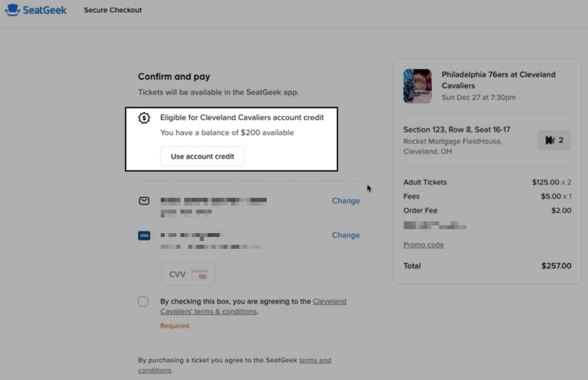
Task: Click Change next to the email address
Action: pos(346,201)
